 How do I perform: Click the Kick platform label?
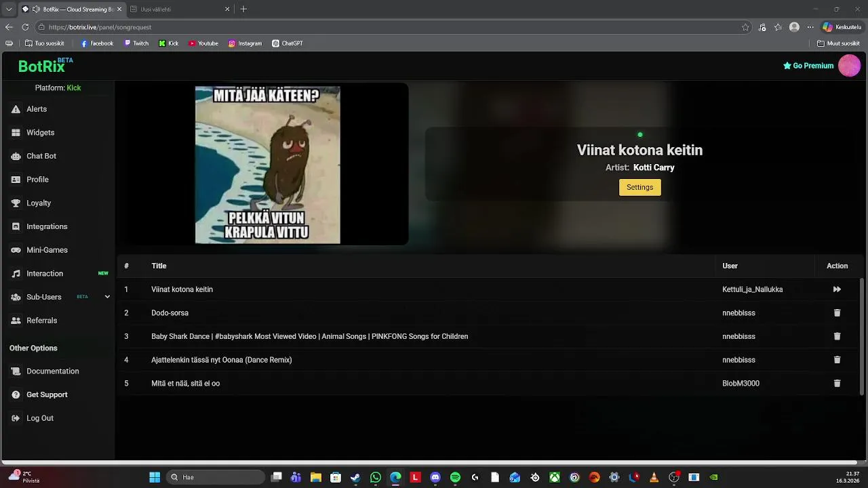coord(74,88)
